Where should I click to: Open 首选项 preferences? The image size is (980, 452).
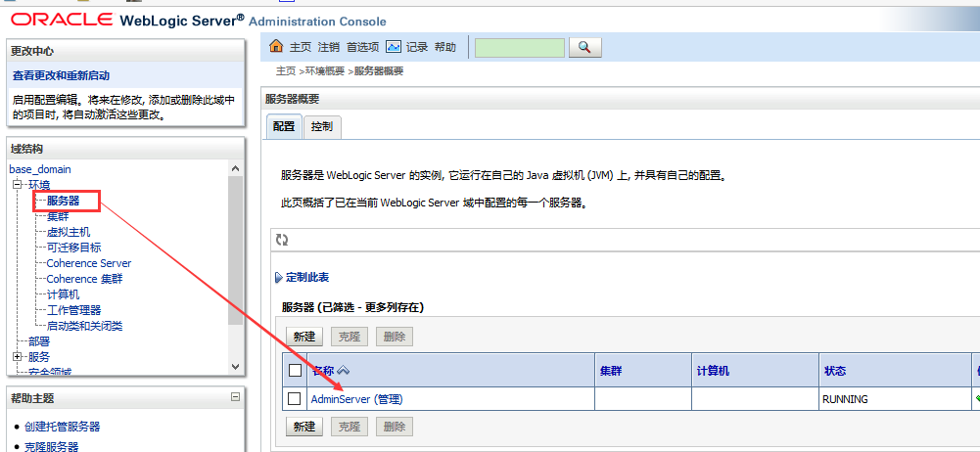click(363, 47)
